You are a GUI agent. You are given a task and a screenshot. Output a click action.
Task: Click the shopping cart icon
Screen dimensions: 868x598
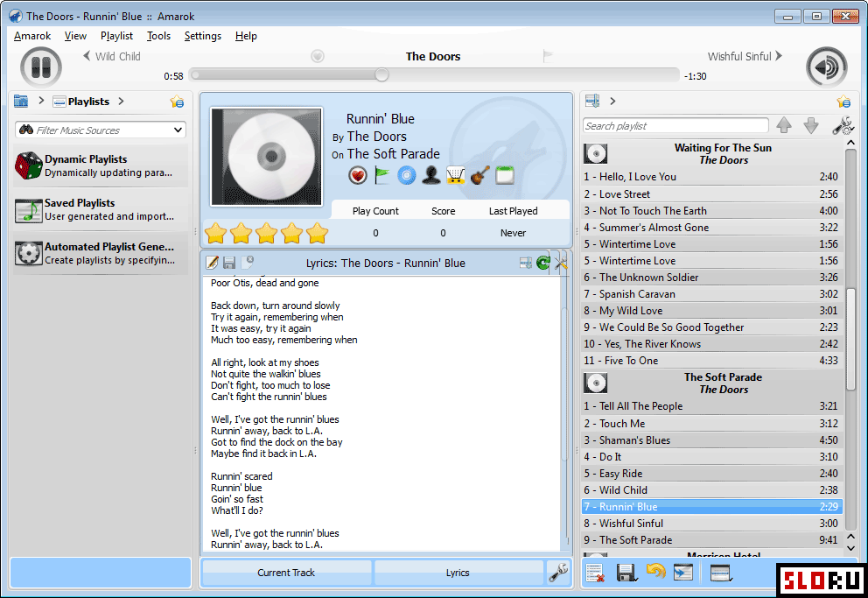pyautogui.click(x=456, y=175)
